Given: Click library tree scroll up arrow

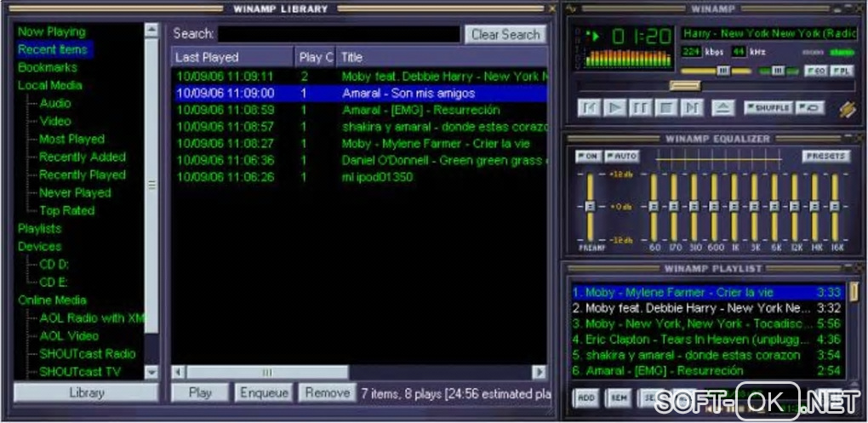Looking at the screenshot, I should pyautogui.click(x=151, y=30).
